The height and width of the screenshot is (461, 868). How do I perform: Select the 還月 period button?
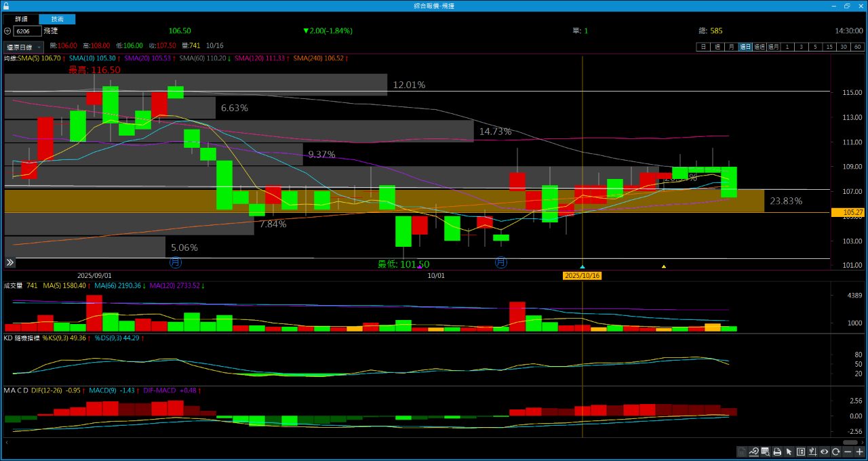(x=774, y=47)
